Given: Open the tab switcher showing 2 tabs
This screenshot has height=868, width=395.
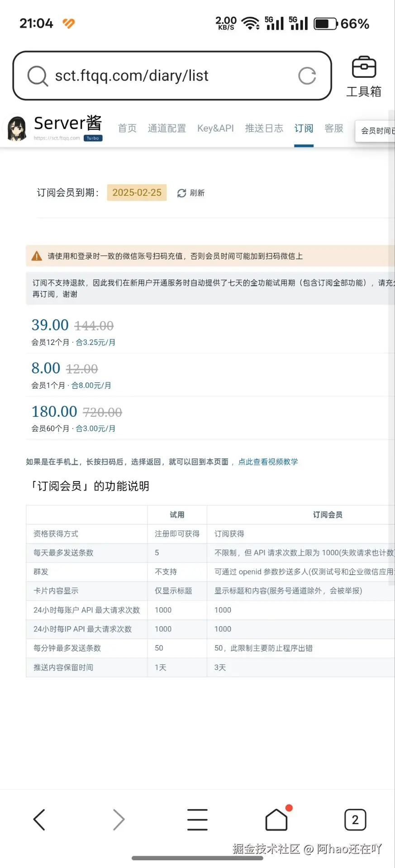Looking at the screenshot, I should pyautogui.click(x=355, y=820).
